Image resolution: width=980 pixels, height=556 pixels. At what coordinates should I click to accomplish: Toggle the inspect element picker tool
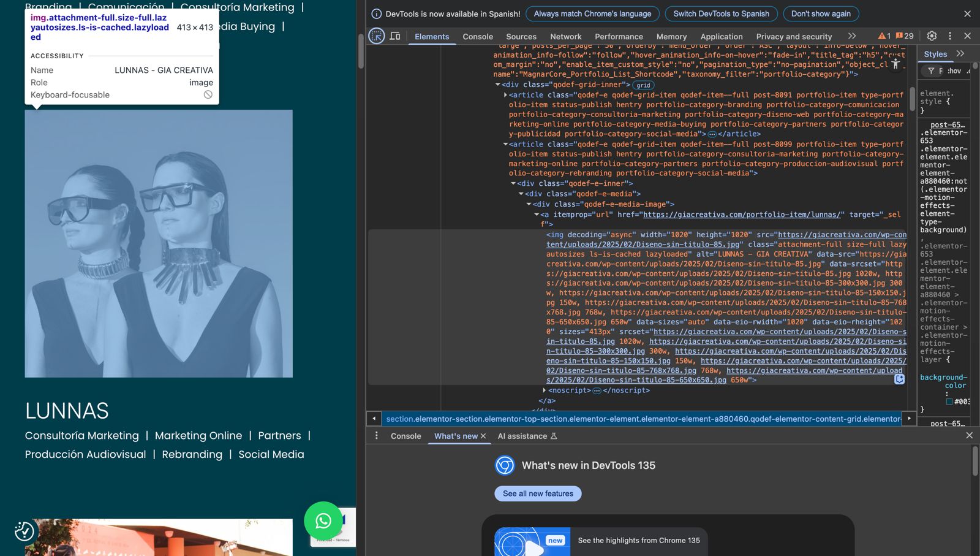point(377,36)
